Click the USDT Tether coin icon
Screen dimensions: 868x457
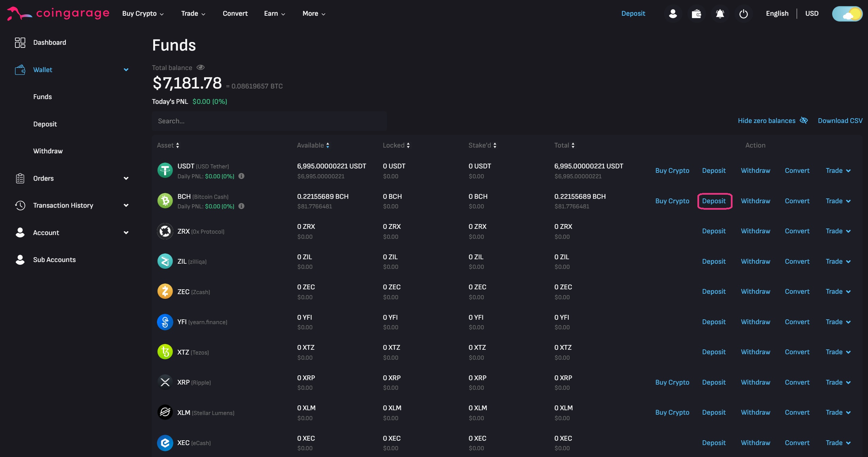pyautogui.click(x=165, y=170)
